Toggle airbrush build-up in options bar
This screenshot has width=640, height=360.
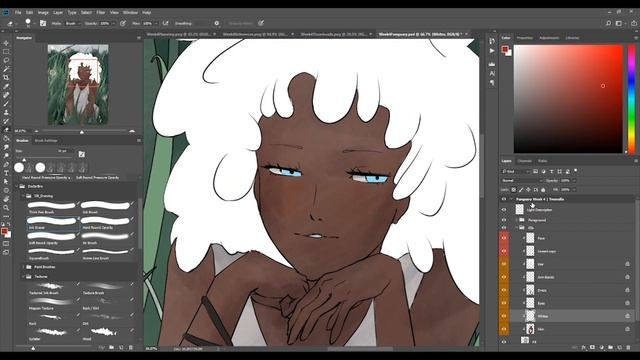[165, 23]
